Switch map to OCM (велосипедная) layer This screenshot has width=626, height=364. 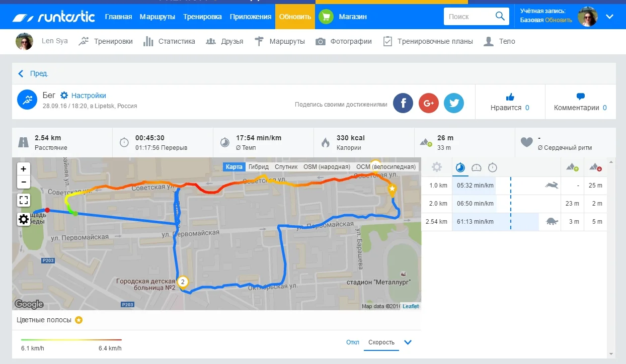(386, 167)
